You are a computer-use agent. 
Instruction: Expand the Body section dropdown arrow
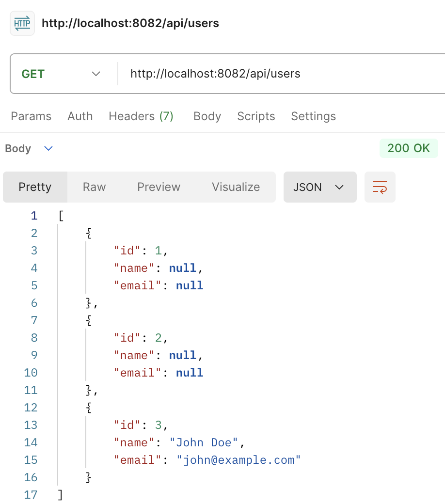click(48, 149)
